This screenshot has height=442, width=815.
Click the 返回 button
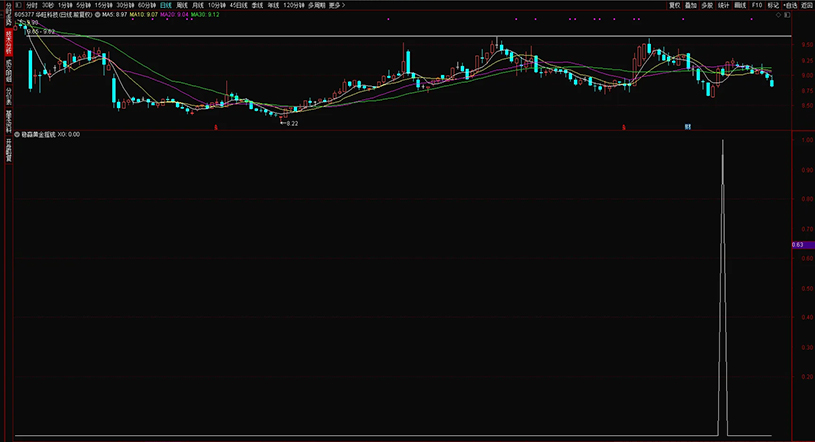click(806, 5)
